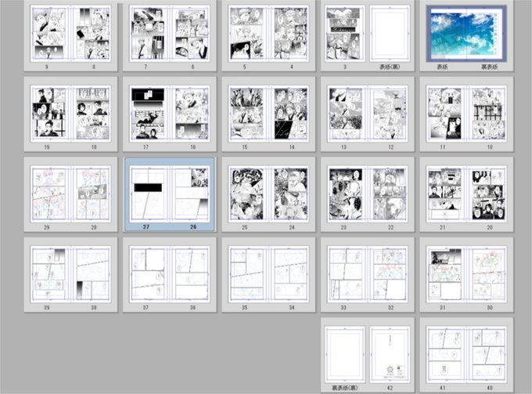The height and width of the screenshot is (394, 532).
Task: Open page 16 thumbnail
Action: [192, 114]
